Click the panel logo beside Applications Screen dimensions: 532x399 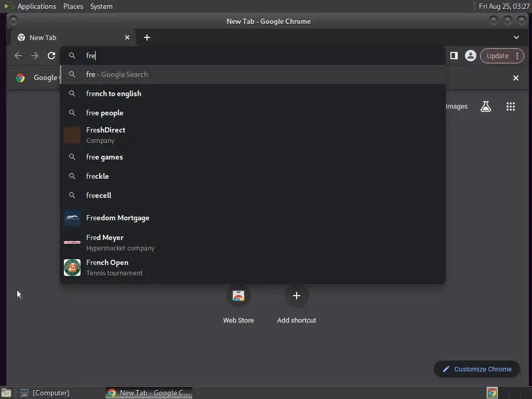(x=9, y=6)
